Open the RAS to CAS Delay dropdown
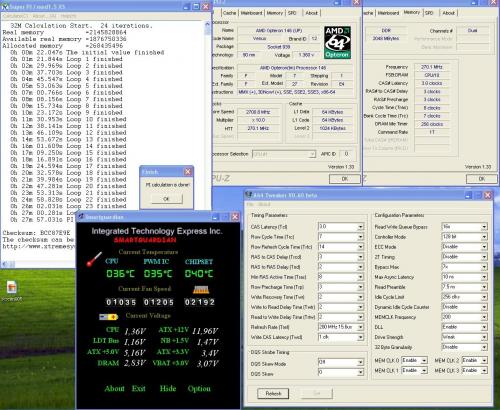This screenshot has width=500, height=410. [x=360, y=257]
